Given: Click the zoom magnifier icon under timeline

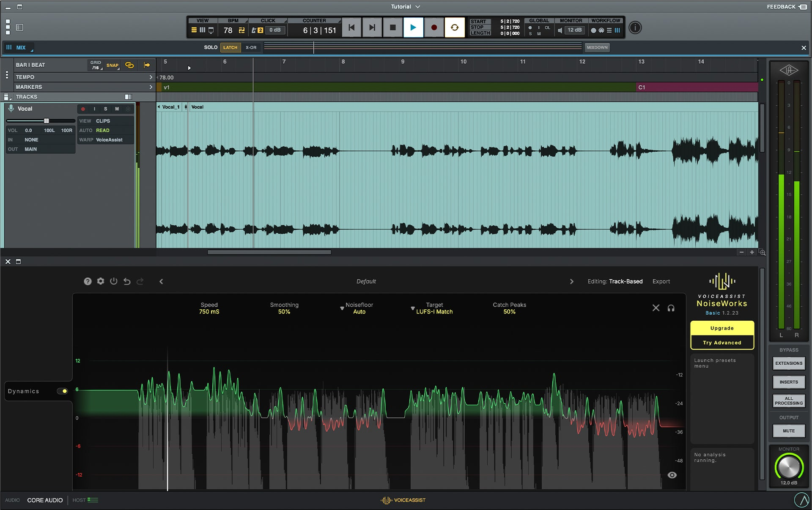Looking at the screenshot, I should [763, 253].
